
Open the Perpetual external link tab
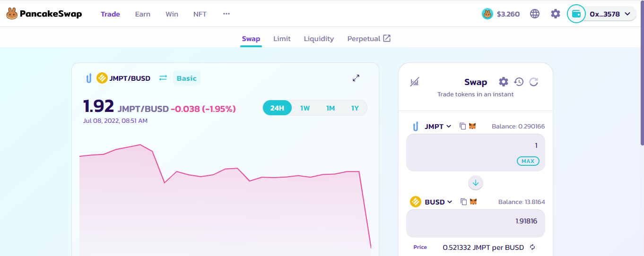click(369, 39)
